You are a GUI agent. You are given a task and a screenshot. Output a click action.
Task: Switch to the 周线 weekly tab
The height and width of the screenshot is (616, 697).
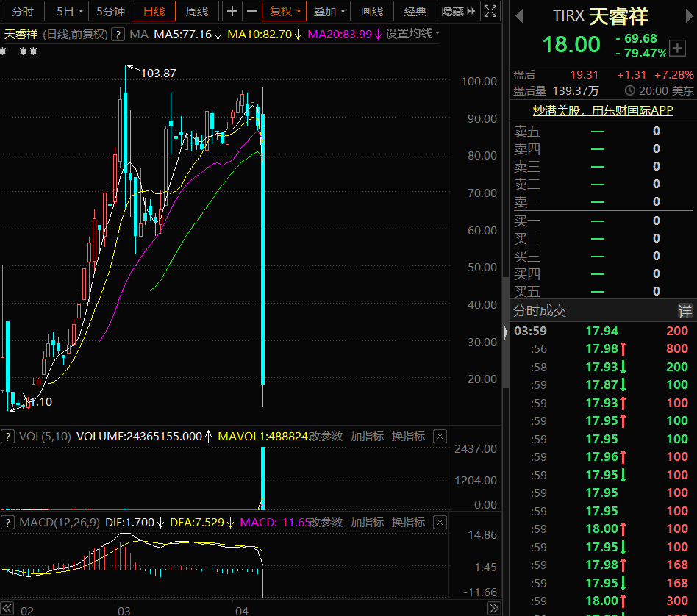197,11
